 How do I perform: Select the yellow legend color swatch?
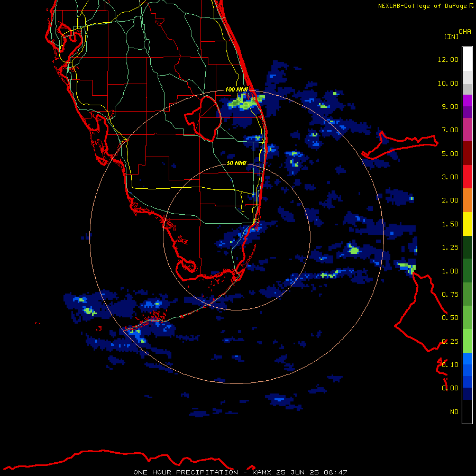pos(467,224)
